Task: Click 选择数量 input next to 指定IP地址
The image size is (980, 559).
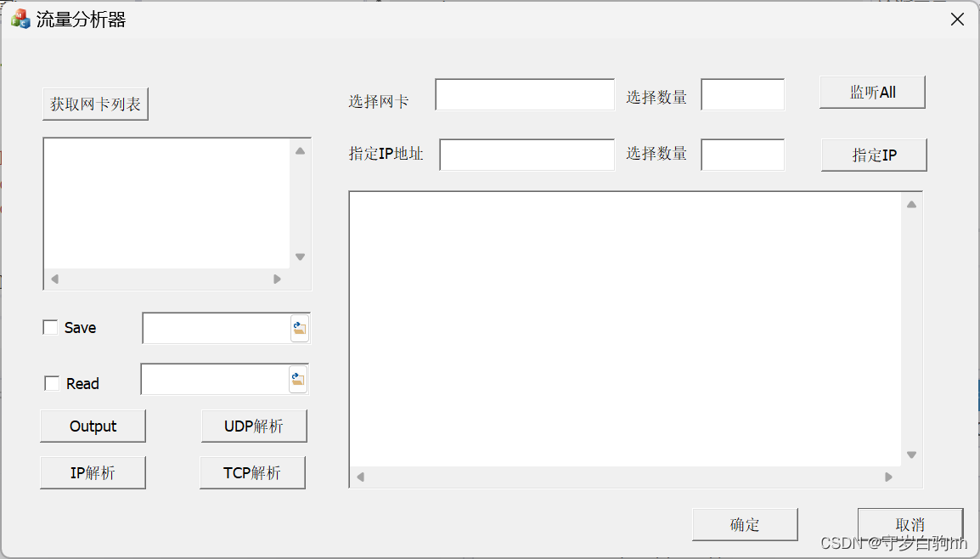Action: (x=743, y=155)
